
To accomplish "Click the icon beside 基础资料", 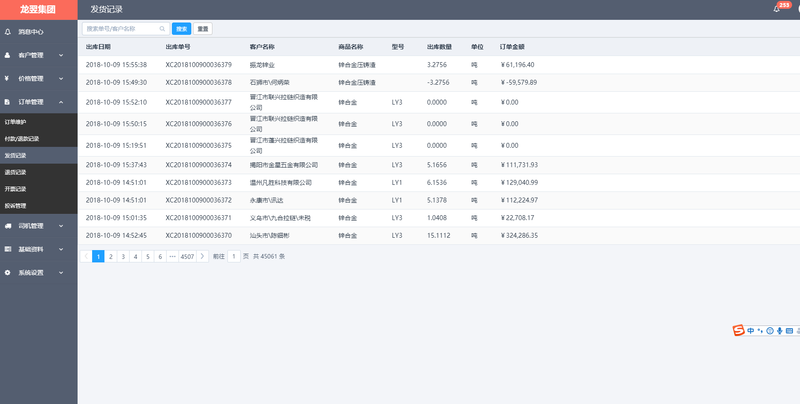I will coord(8,249).
